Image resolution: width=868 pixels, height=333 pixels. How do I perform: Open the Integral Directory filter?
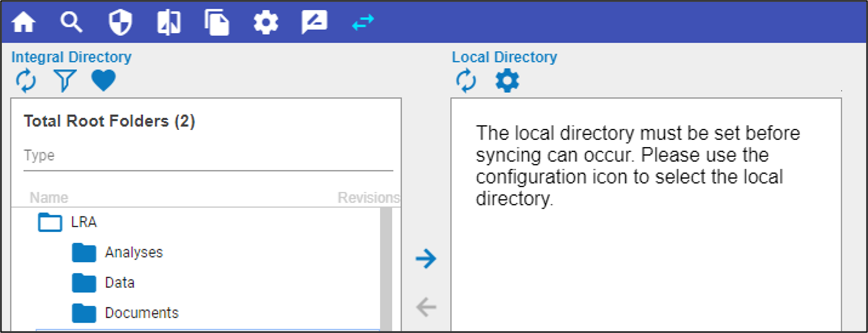[65, 80]
